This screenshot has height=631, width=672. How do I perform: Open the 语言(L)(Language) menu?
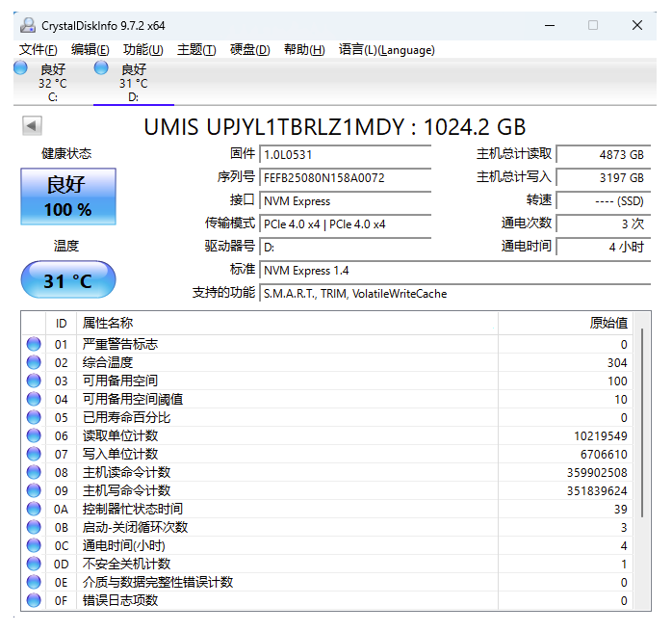[387, 50]
